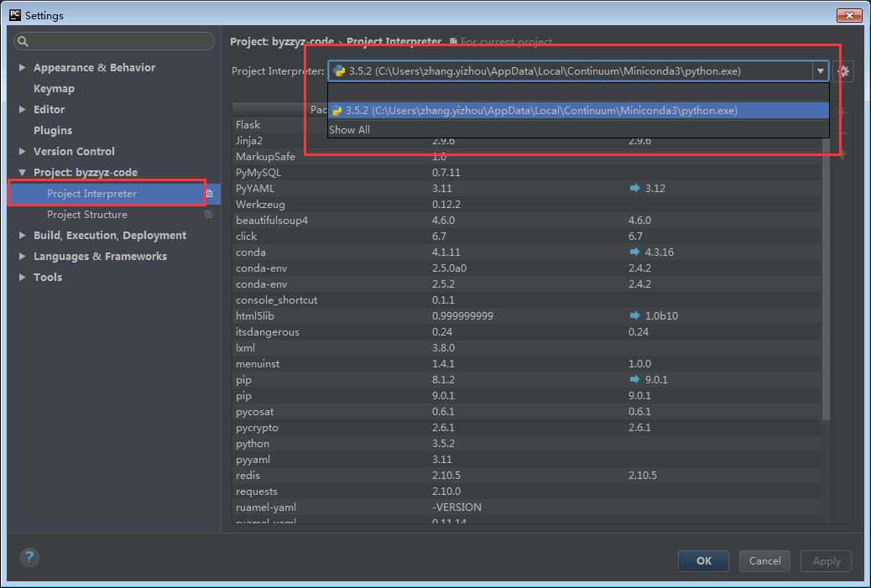Select Project Structure in sidebar
This screenshot has height=588, width=871.
[114, 215]
